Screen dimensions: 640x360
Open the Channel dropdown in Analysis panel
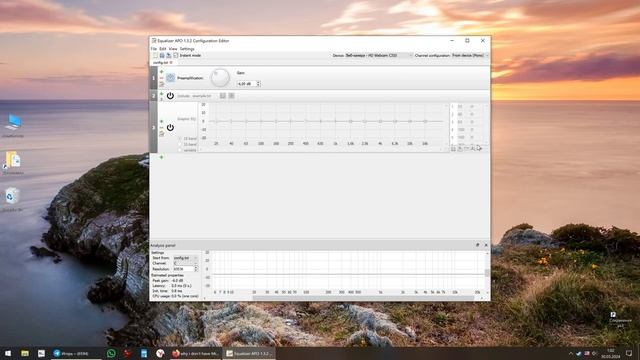pos(185,263)
